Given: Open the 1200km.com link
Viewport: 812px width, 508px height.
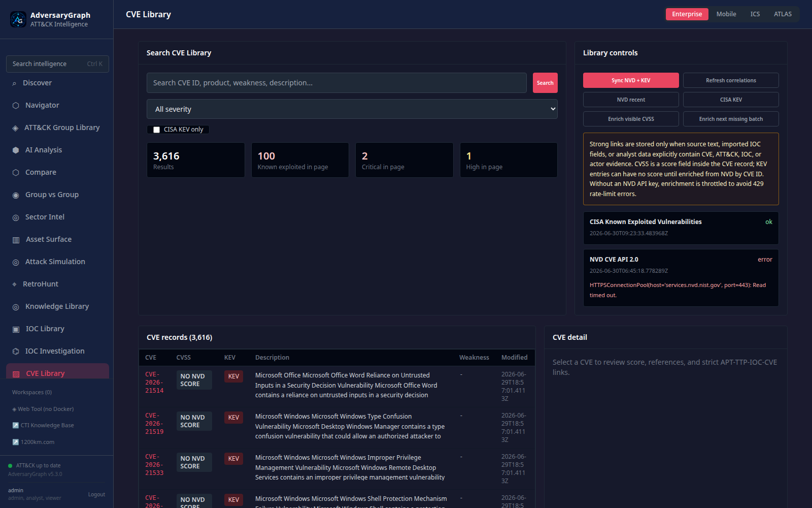Looking at the screenshot, I should [33, 442].
